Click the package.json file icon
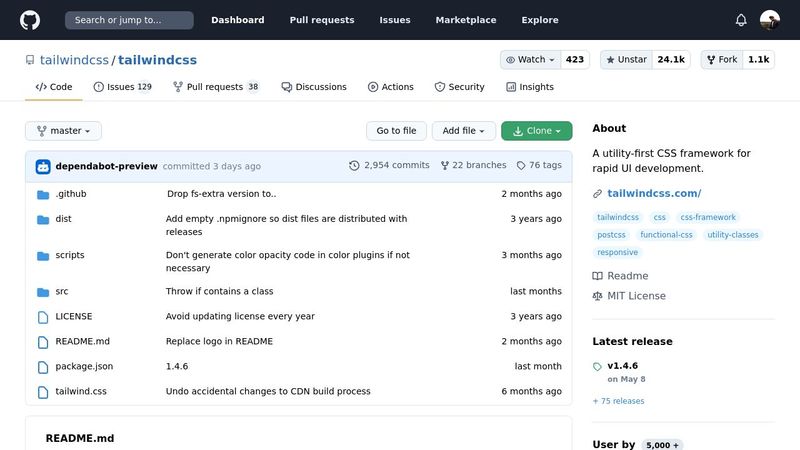 coord(43,367)
